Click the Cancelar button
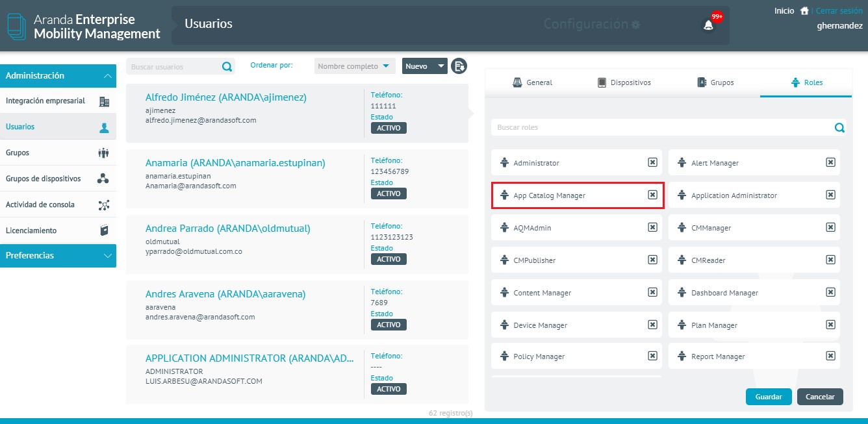The height and width of the screenshot is (424, 868). click(x=820, y=396)
